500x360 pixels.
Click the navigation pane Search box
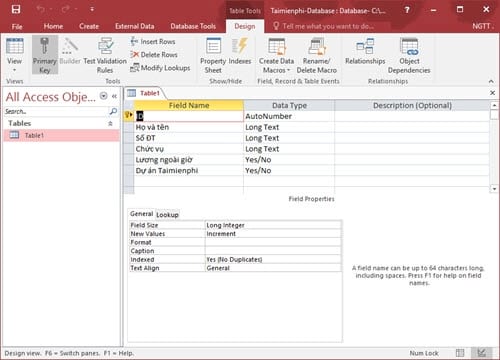coord(55,112)
